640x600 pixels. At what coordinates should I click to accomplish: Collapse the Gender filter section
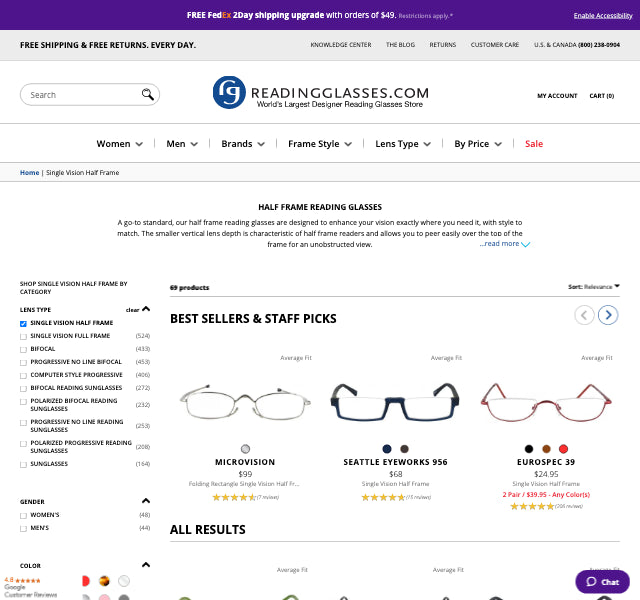click(x=146, y=501)
